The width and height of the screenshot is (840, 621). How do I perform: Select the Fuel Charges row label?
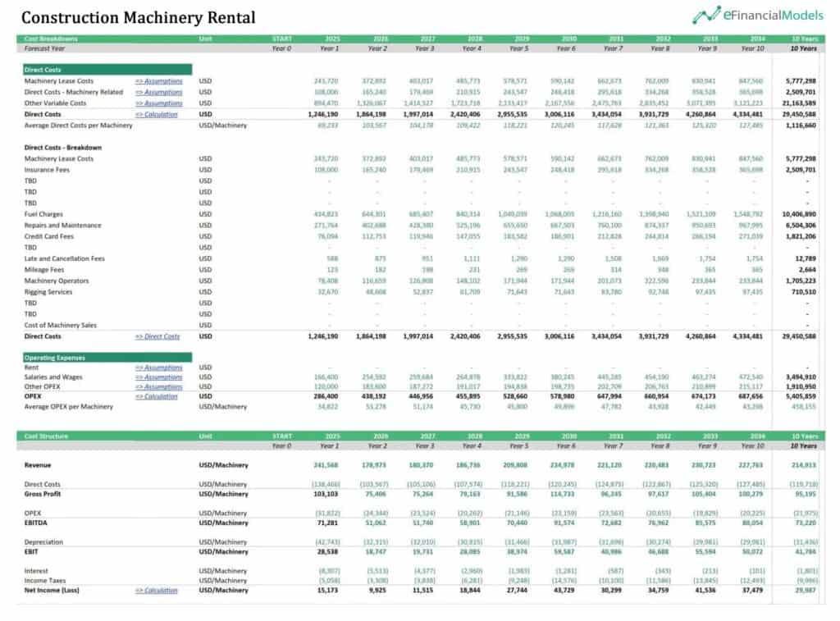point(43,214)
